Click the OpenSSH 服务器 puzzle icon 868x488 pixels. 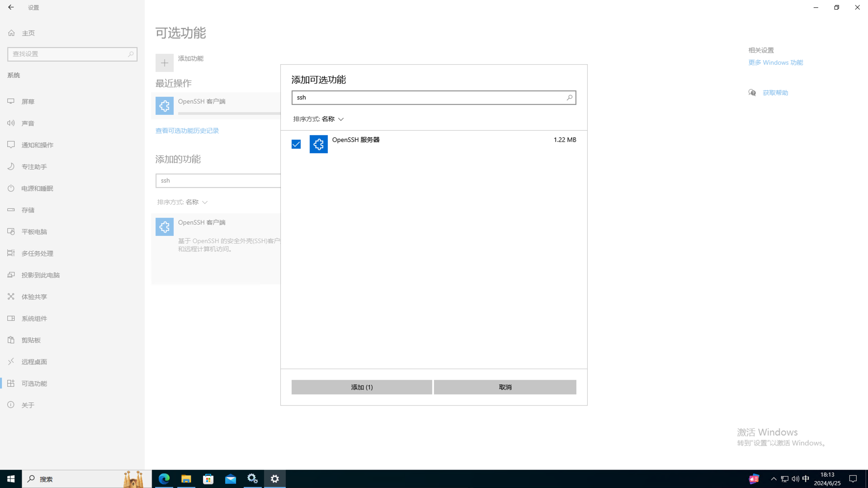[x=319, y=144]
